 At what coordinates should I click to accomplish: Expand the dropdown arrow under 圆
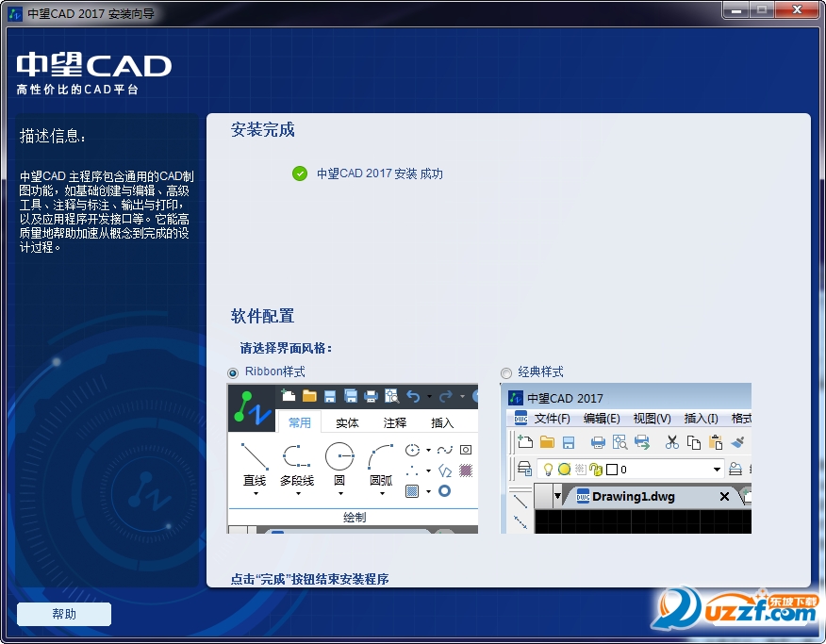coord(340,494)
